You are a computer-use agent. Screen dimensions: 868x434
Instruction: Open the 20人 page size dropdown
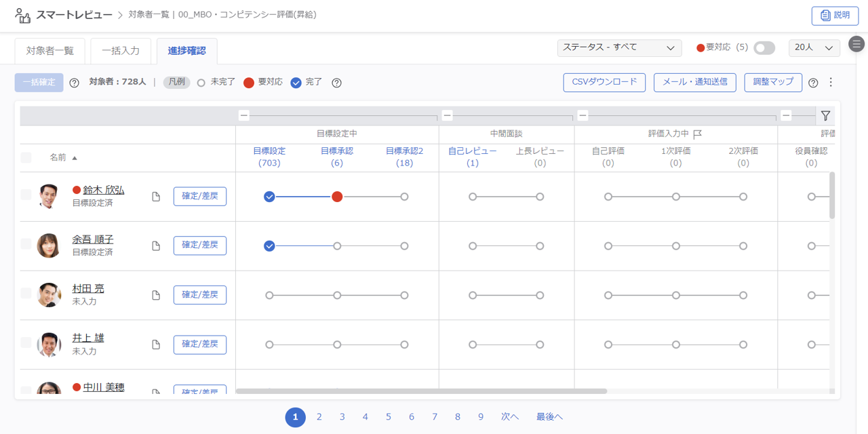(x=814, y=47)
